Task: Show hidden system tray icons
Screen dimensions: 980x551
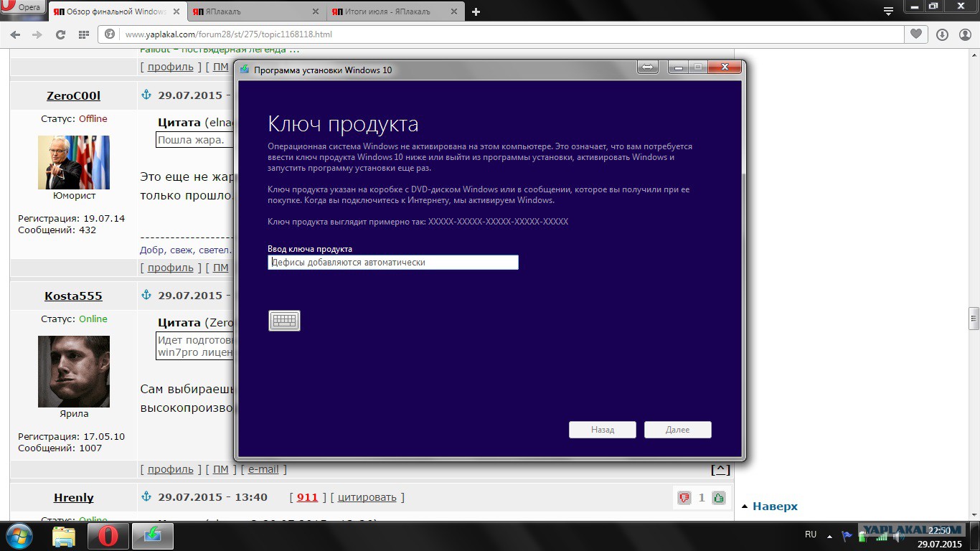Action: coord(830,535)
